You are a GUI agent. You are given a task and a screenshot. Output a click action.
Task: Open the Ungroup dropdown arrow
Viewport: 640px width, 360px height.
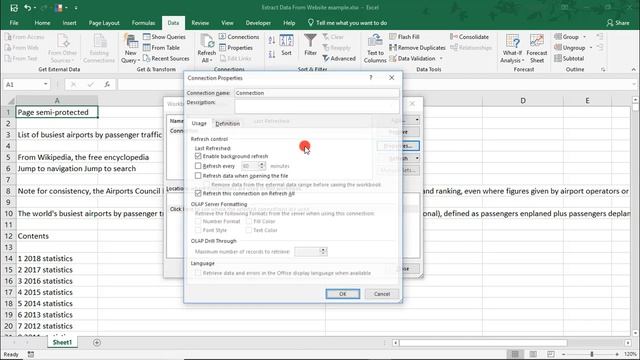tap(591, 48)
